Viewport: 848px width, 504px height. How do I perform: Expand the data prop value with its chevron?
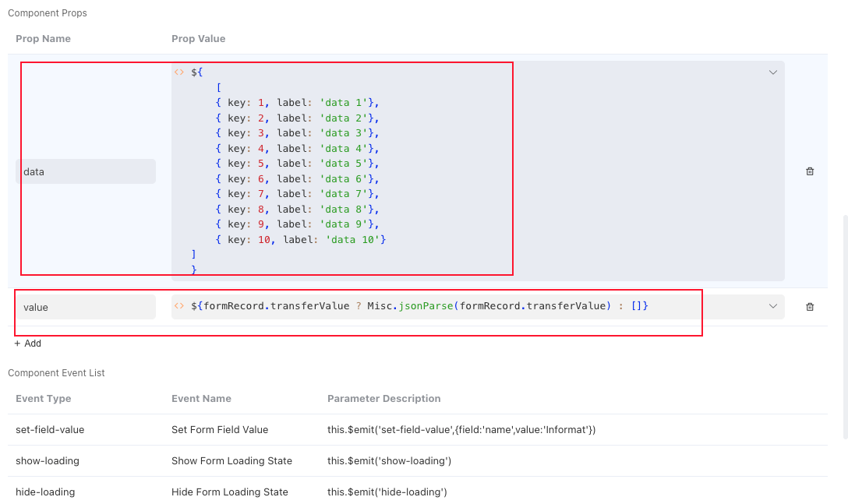[x=773, y=72]
